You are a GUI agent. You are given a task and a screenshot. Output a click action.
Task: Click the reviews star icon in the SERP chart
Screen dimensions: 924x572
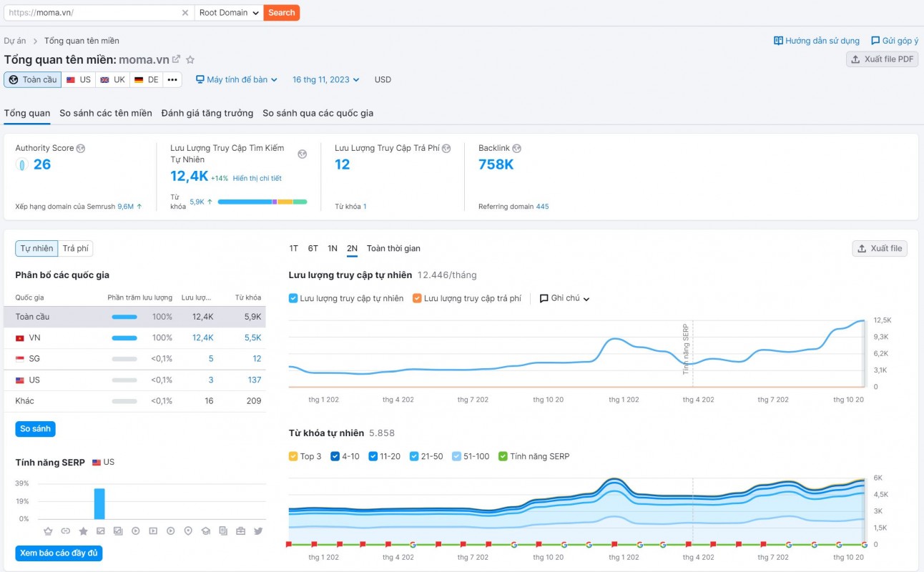[x=83, y=531]
